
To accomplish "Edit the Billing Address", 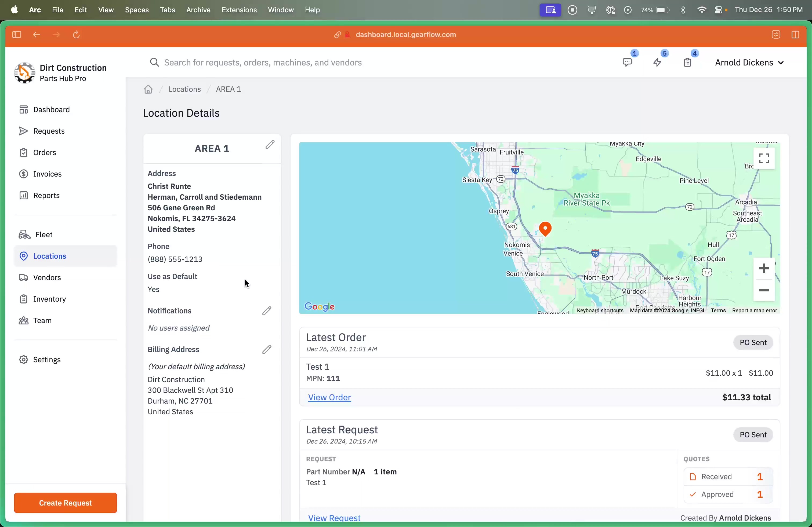I will click(x=267, y=349).
